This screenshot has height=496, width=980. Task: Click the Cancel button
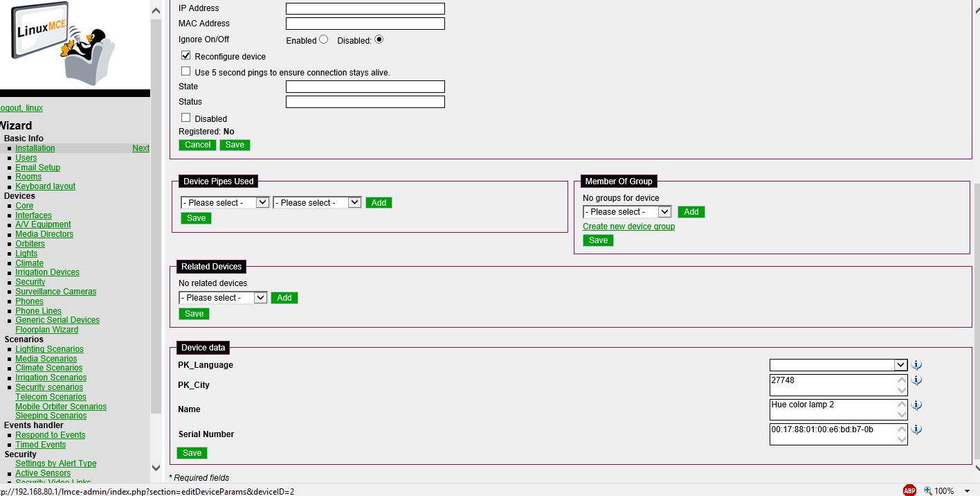(197, 145)
